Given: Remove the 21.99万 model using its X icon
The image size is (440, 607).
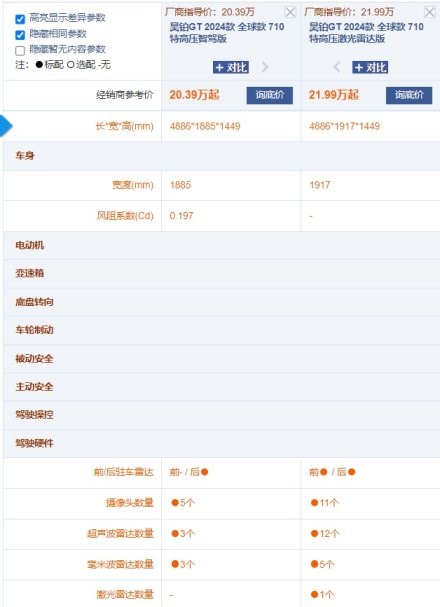Looking at the screenshot, I should (430, 12).
